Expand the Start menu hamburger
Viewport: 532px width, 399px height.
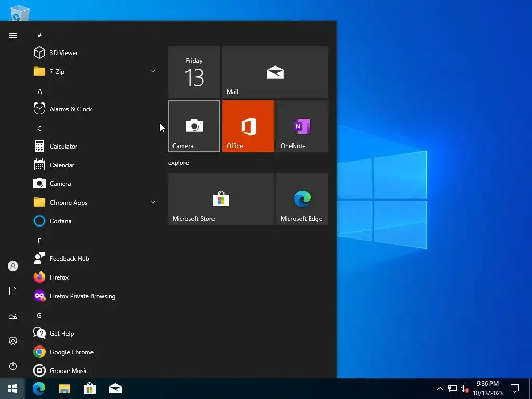pos(13,36)
